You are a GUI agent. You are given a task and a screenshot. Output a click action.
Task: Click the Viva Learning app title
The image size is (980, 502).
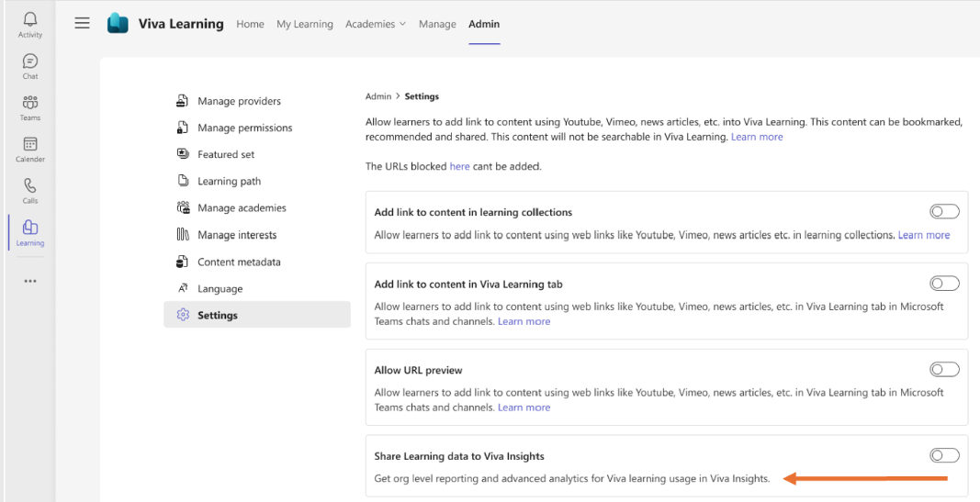coord(181,24)
